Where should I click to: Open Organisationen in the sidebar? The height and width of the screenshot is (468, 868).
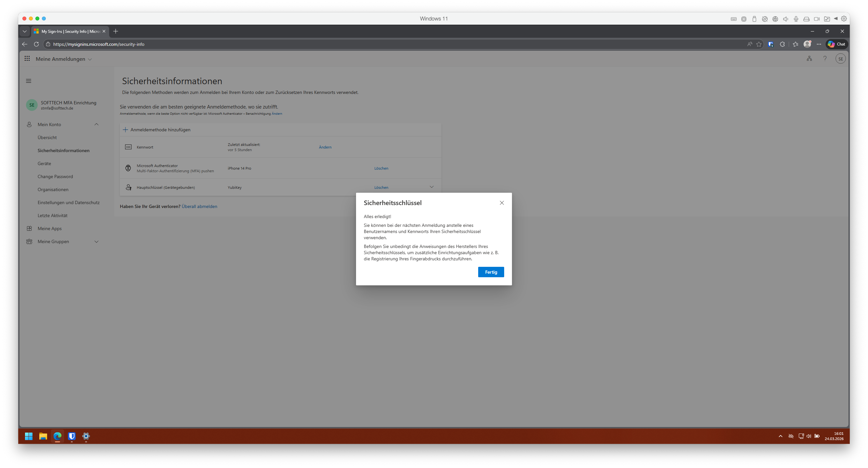(x=53, y=189)
